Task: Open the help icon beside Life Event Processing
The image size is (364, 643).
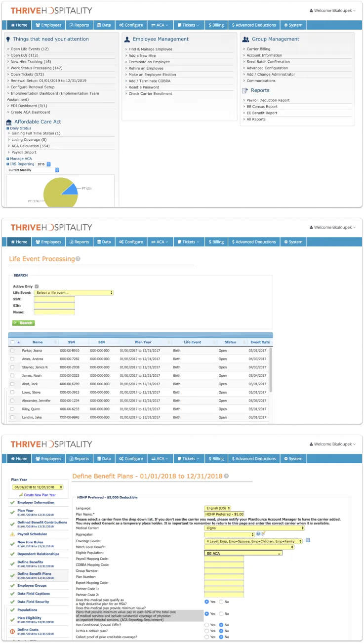Action: point(78,259)
